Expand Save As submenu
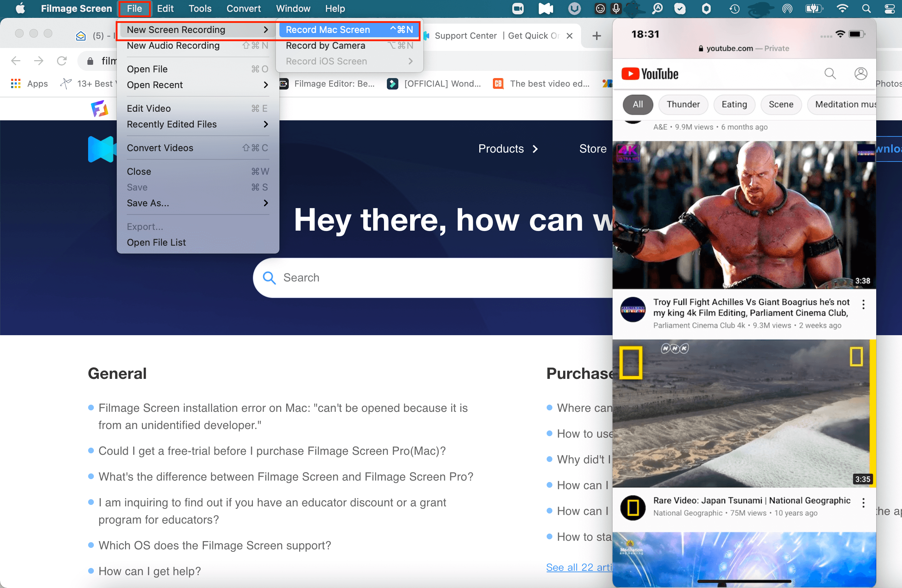The image size is (902, 588). click(197, 203)
